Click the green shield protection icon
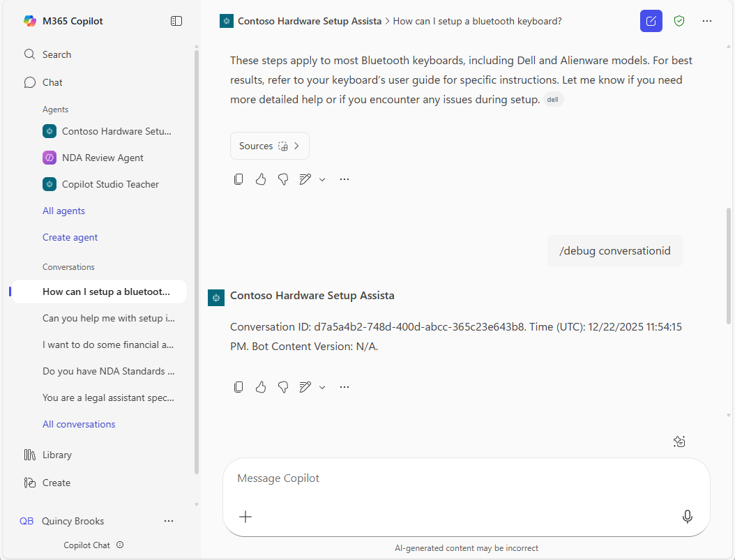 click(679, 21)
